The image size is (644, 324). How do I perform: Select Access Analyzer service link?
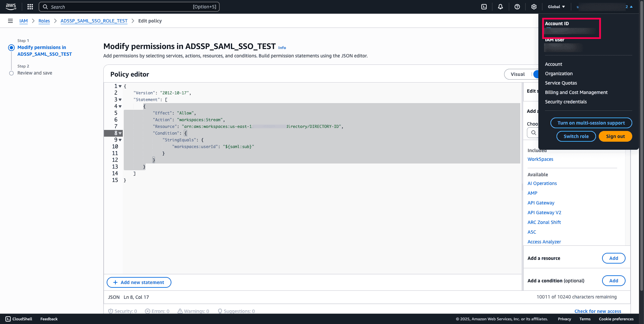click(544, 242)
